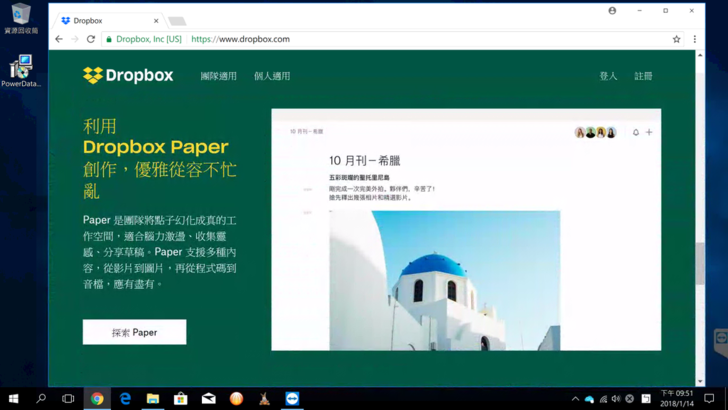Open File Explorer from taskbar
The height and width of the screenshot is (410, 728).
(153, 398)
